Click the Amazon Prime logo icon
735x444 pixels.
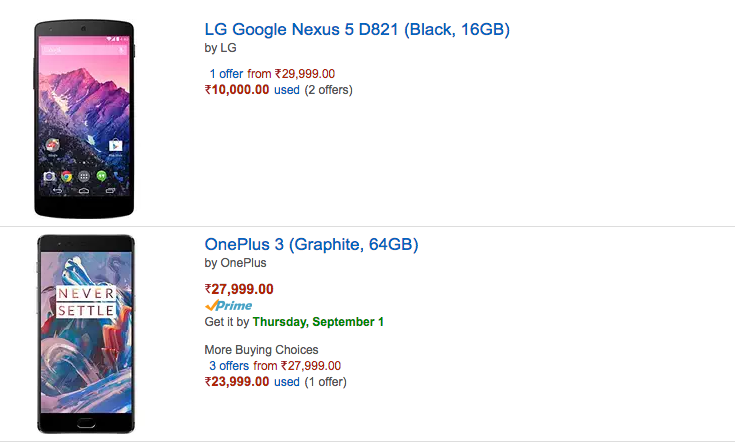[x=228, y=306]
